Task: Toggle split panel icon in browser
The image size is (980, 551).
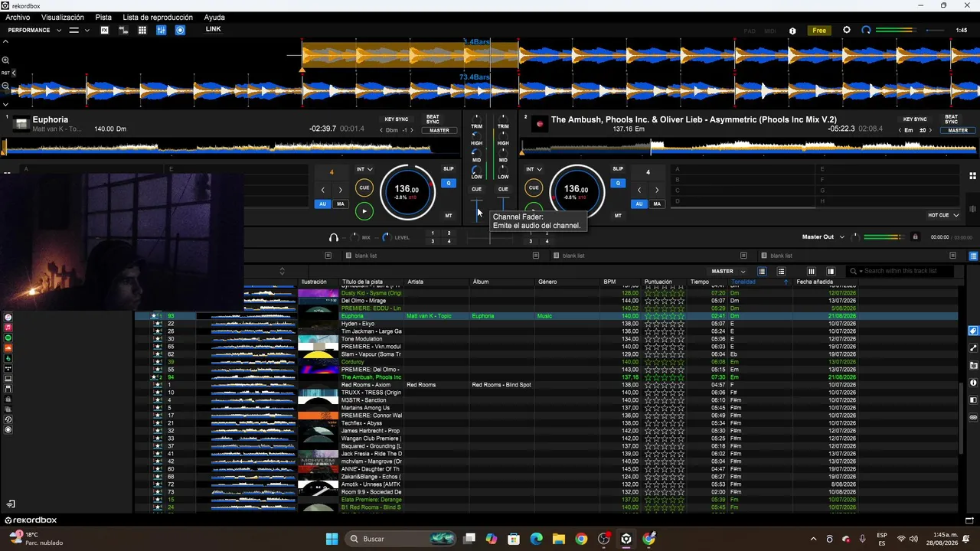Action: coord(831,271)
